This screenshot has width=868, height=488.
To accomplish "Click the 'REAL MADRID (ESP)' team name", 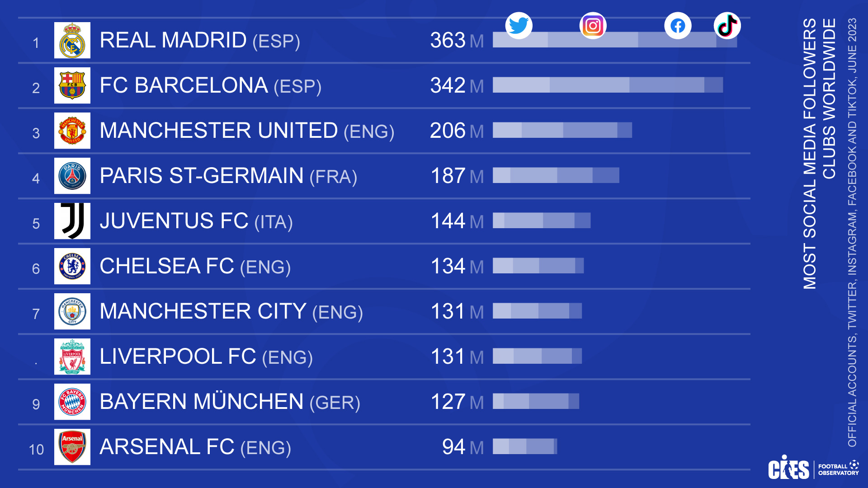I will (x=200, y=40).
